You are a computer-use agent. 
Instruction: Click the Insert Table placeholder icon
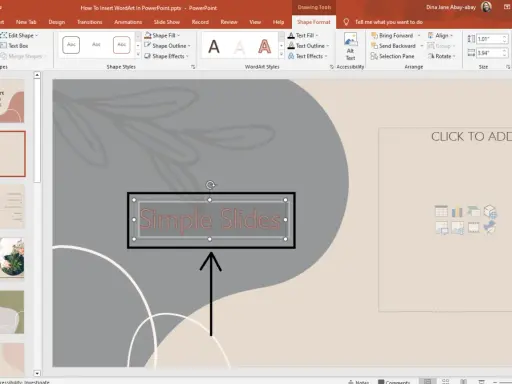click(441, 211)
